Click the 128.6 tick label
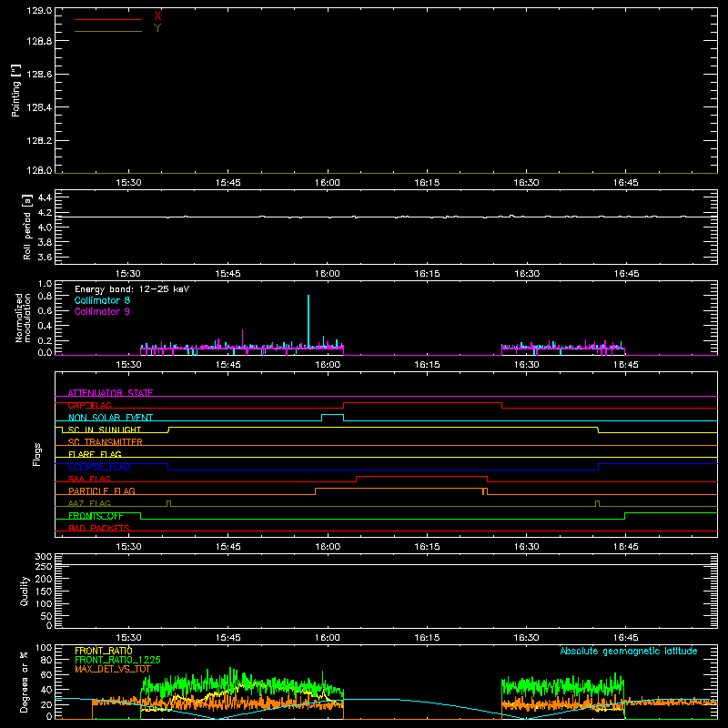 coord(39,75)
